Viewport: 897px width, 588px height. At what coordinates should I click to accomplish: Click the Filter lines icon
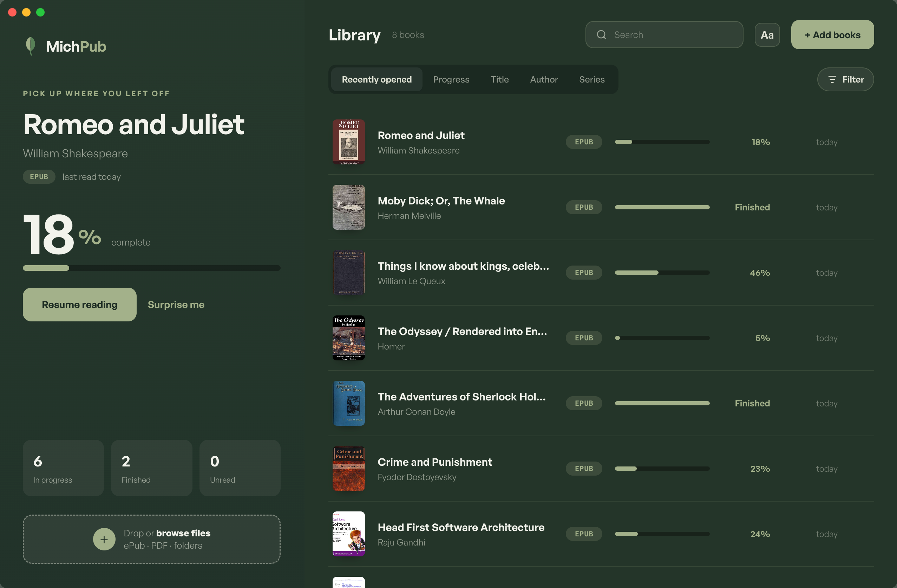pos(832,79)
